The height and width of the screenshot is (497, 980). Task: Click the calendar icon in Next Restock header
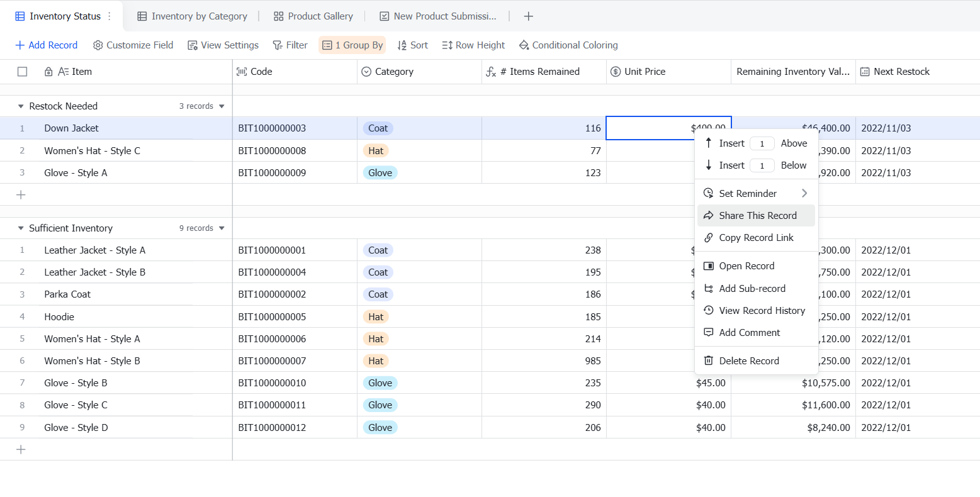pos(865,72)
